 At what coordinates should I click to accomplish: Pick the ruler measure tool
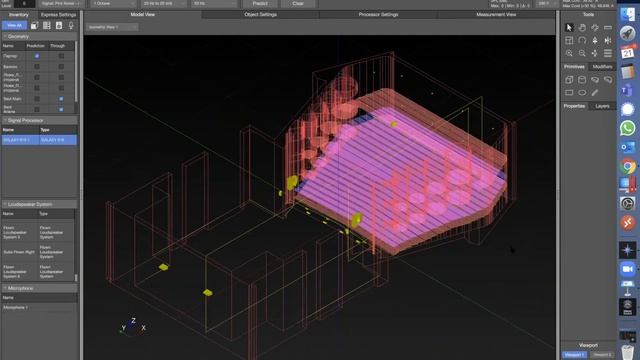608,27
